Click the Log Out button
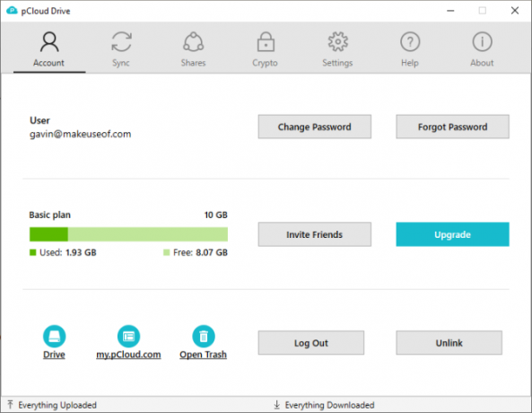The image size is (532, 413). click(311, 343)
